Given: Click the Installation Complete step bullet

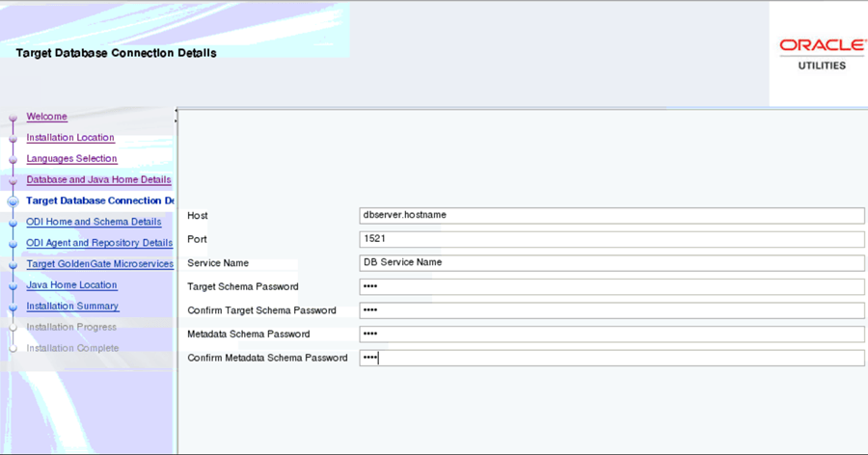Looking at the screenshot, I should tap(14, 349).
